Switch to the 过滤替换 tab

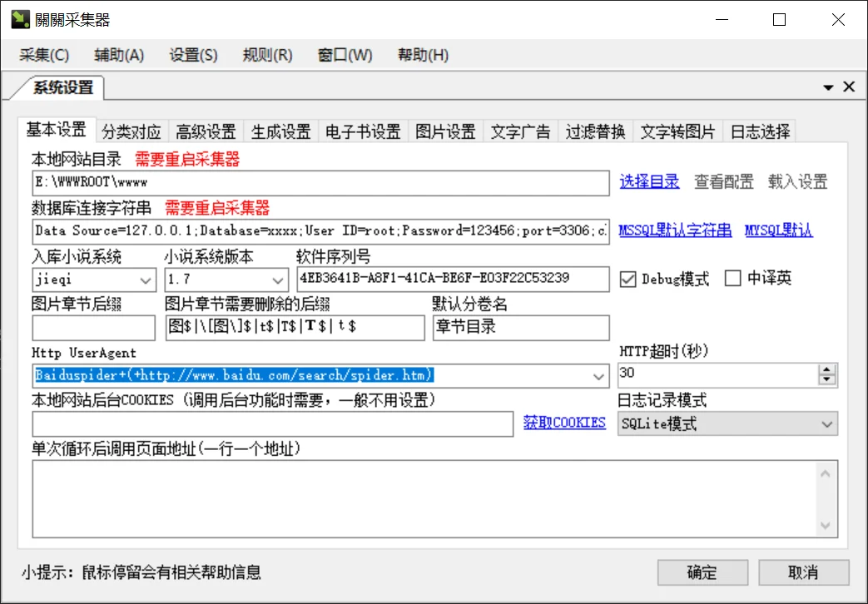[x=595, y=131]
